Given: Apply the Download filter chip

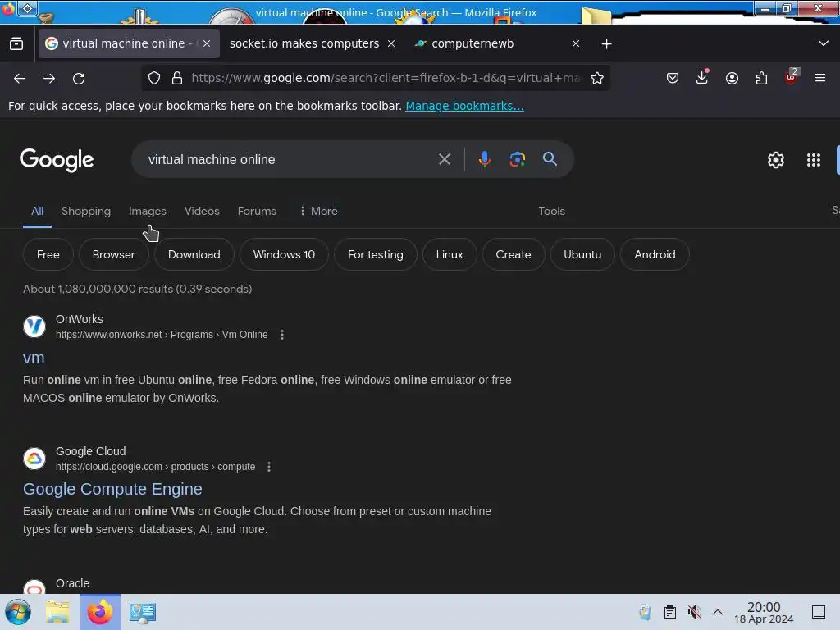Looking at the screenshot, I should (194, 254).
